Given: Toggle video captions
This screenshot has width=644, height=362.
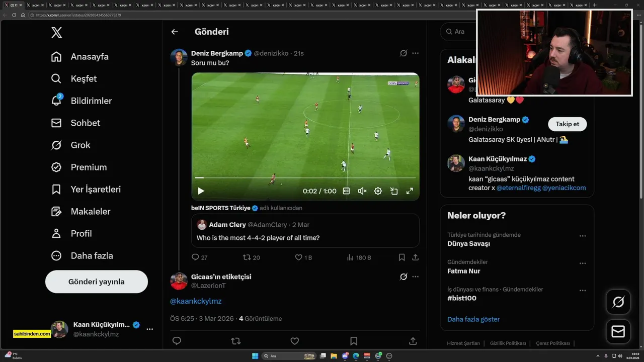Looking at the screenshot, I should pos(346,191).
